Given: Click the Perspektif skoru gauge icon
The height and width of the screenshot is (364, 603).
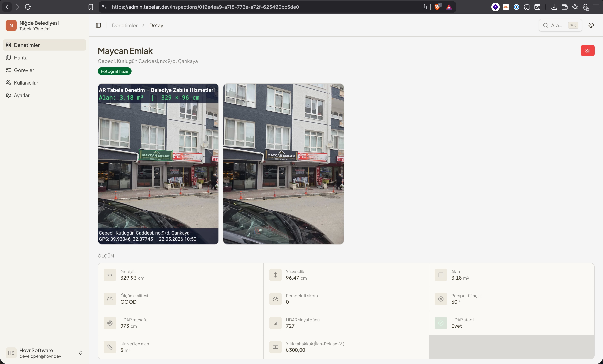Looking at the screenshot, I should click(x=275, y=299).
